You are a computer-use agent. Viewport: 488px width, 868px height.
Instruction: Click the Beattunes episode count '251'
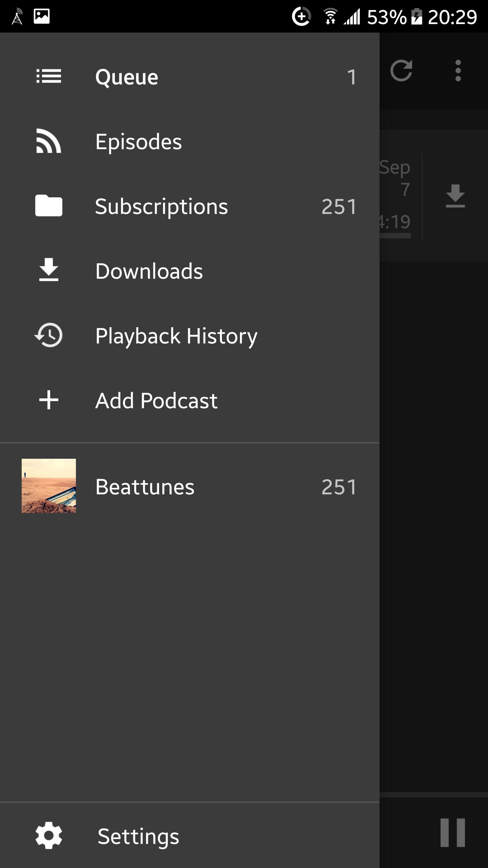[339, 487]
